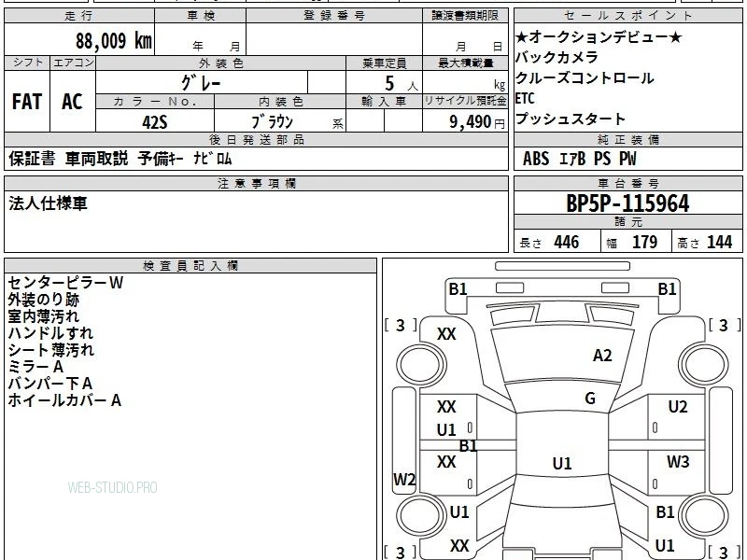Select the 検査員記入欄 header
The height and width of the screenshot is (560, 747).
(190, 266)
